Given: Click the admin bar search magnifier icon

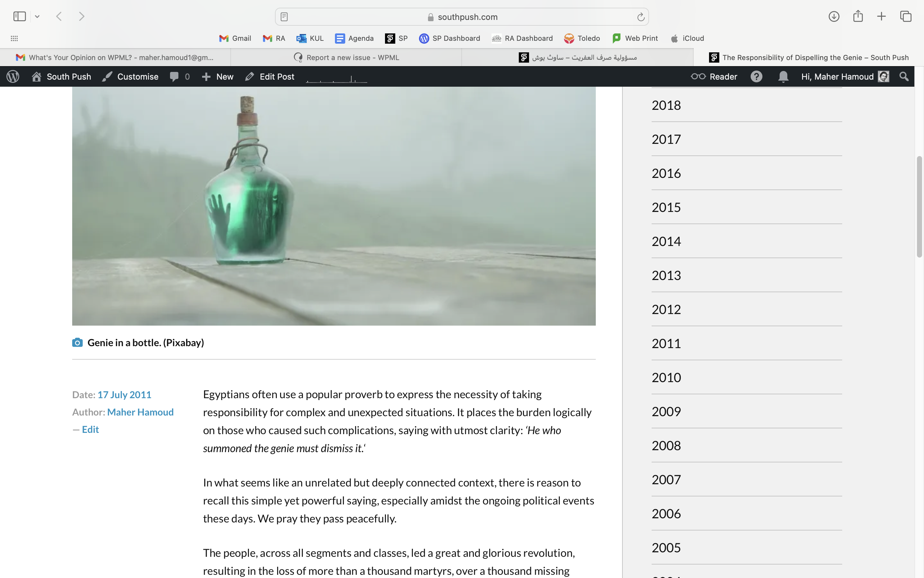Looking at the screenshot, I should coord(904,76).
